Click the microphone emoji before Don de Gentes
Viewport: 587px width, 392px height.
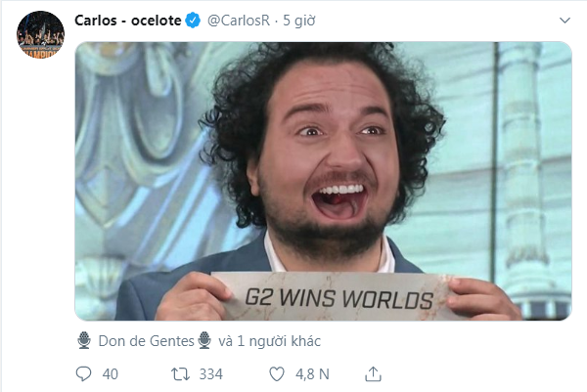click(x=84, y=340)
